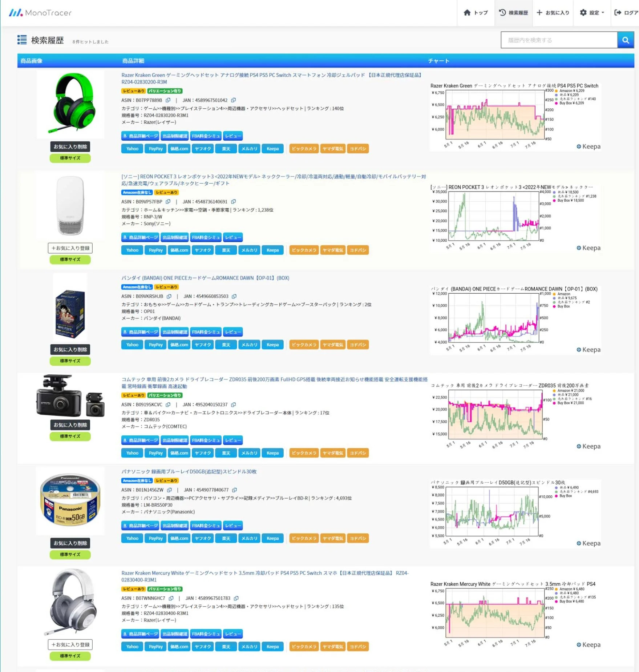Copy ASIN B07PP7889B with copy icon

click(x=168, y=100)
